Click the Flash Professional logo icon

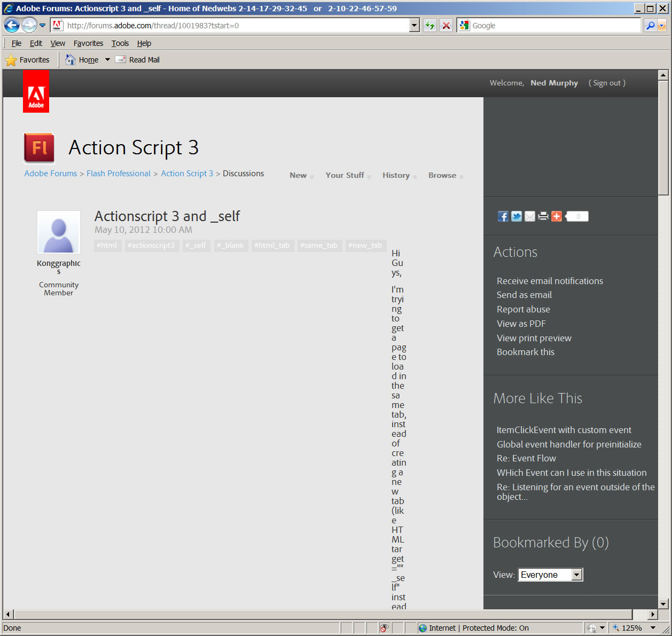point(38,148)
